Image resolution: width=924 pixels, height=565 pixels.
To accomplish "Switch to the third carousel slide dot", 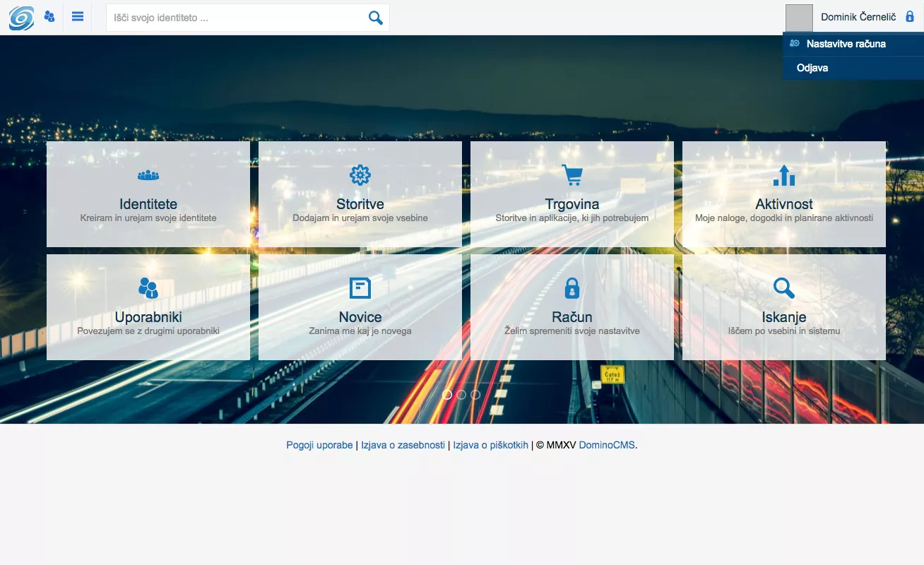I will click(475, 395).
